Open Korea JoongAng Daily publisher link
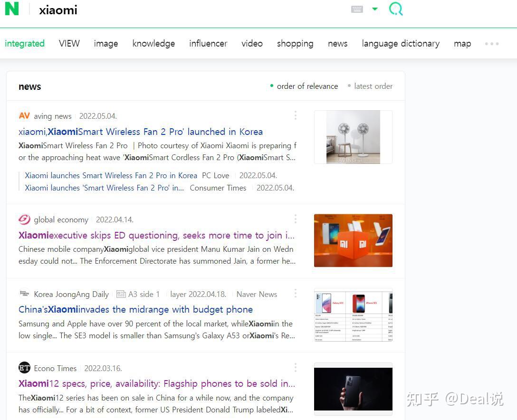Screen dimensions: 517x420 [x=71, y=294]
